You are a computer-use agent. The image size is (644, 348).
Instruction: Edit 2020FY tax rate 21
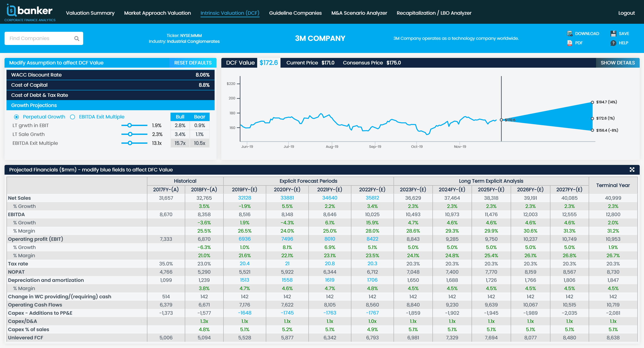coord(287,263)
